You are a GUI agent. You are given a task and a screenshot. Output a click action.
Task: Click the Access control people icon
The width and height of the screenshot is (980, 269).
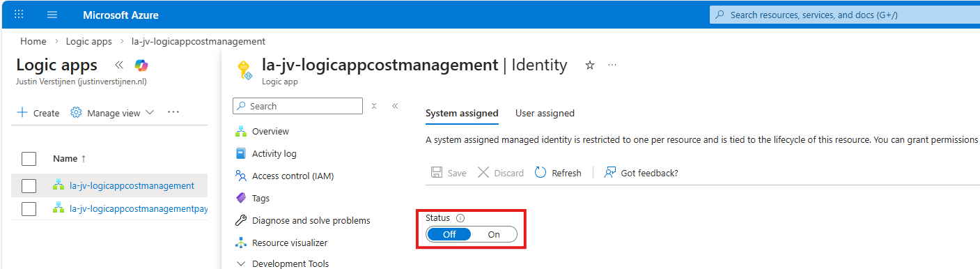coord(241,176)
